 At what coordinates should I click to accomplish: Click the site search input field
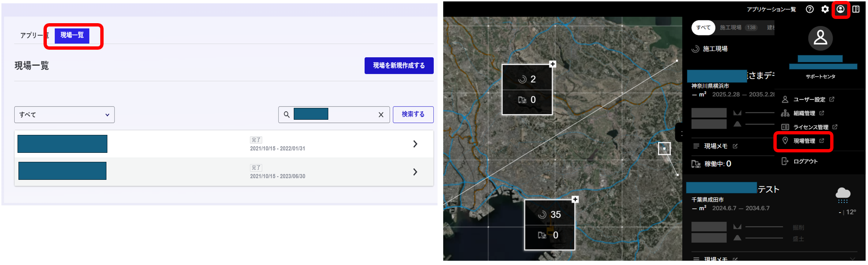pos(350,115)
